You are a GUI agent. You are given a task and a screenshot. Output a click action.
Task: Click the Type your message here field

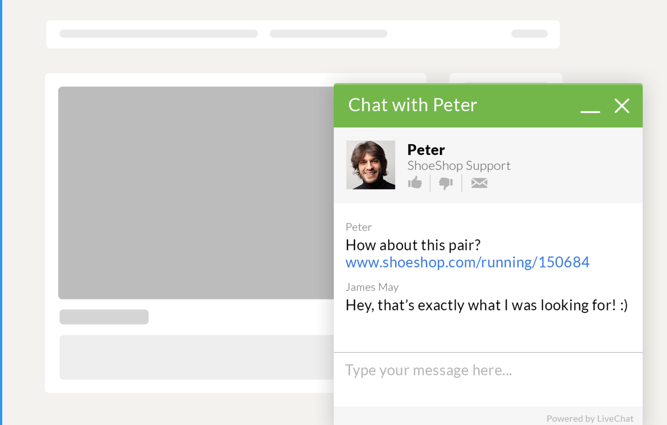488,379
